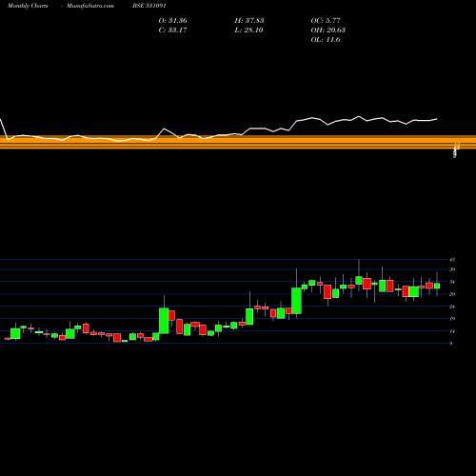476x476 pixels.
Task: Click the 34 price axis label
Action: click(452, 282)
